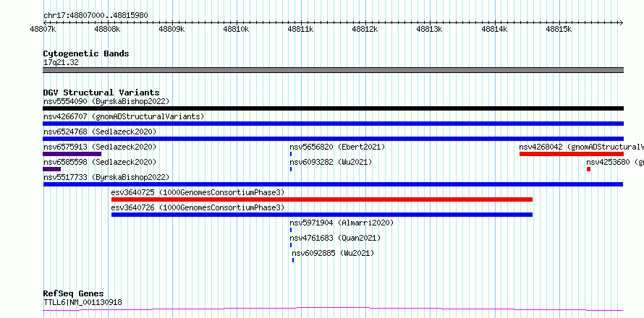Screen dimensions: 644x318
Task: Click the nsv5554090 black variant bar
Action: coord(333,108)
